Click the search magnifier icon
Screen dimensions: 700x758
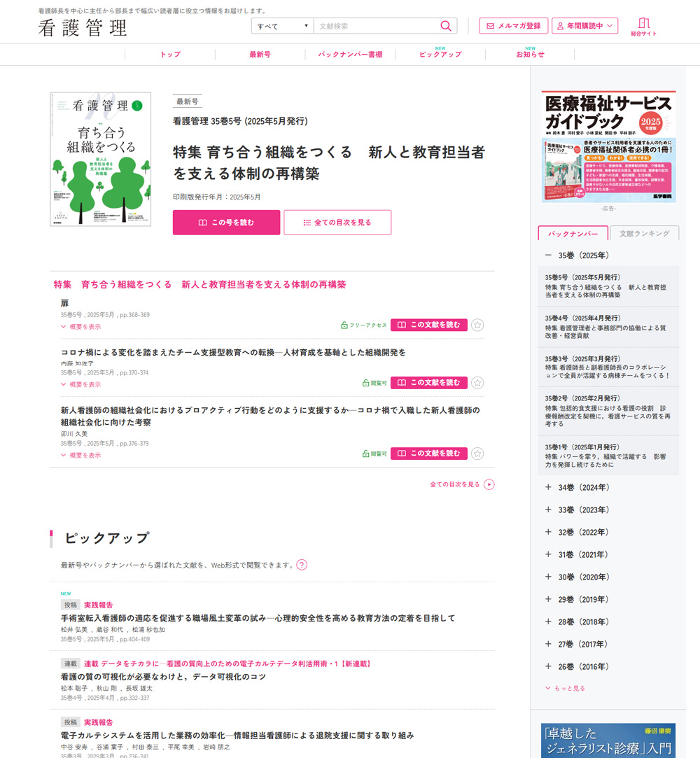(x=446, y=26)
